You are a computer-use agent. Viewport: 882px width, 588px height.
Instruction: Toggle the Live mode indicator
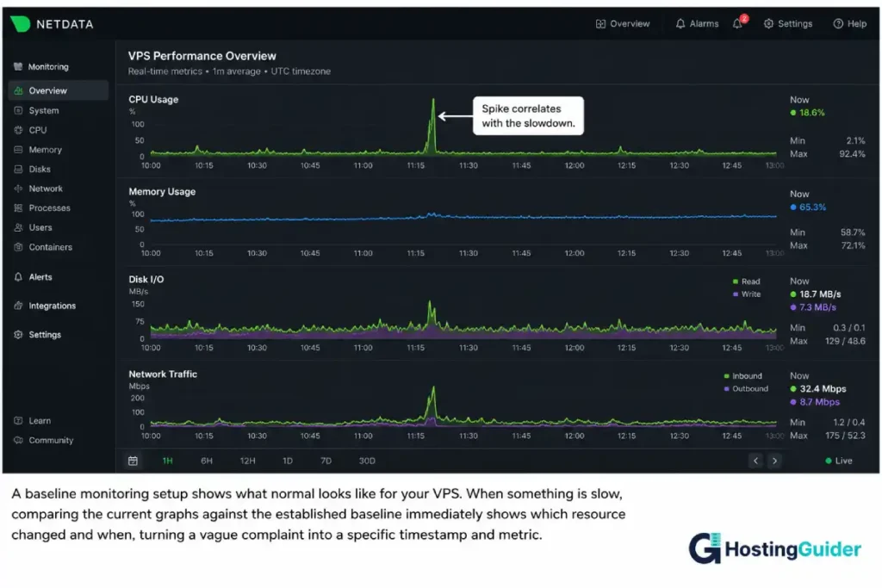tap(838, 461)
